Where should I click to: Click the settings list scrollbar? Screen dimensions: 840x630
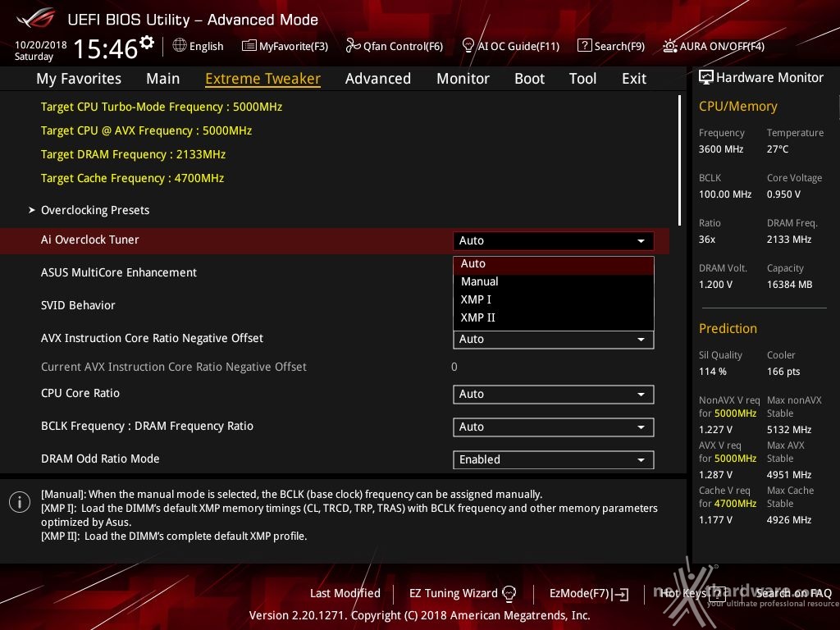(679, 161)
